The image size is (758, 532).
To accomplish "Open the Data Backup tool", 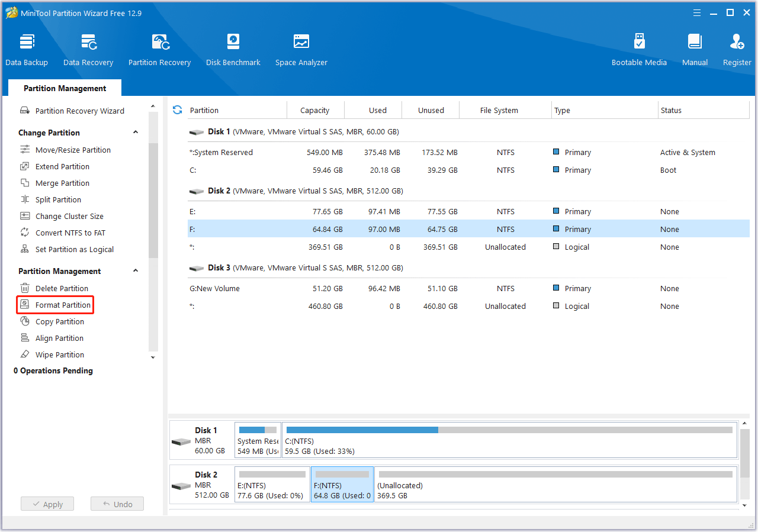I will pos(27,50).
